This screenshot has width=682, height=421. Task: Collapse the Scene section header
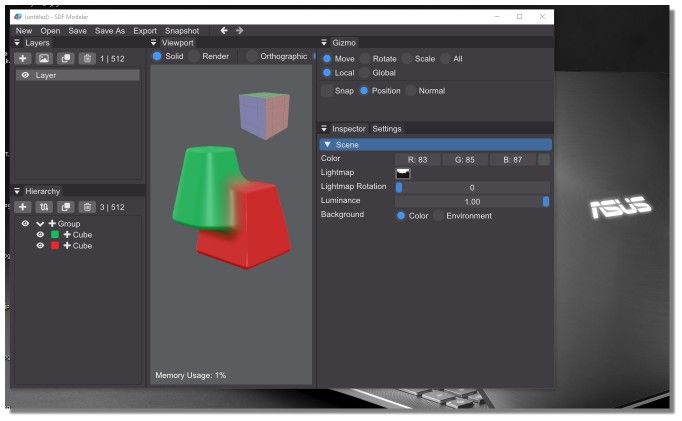(x=327, y=145)
